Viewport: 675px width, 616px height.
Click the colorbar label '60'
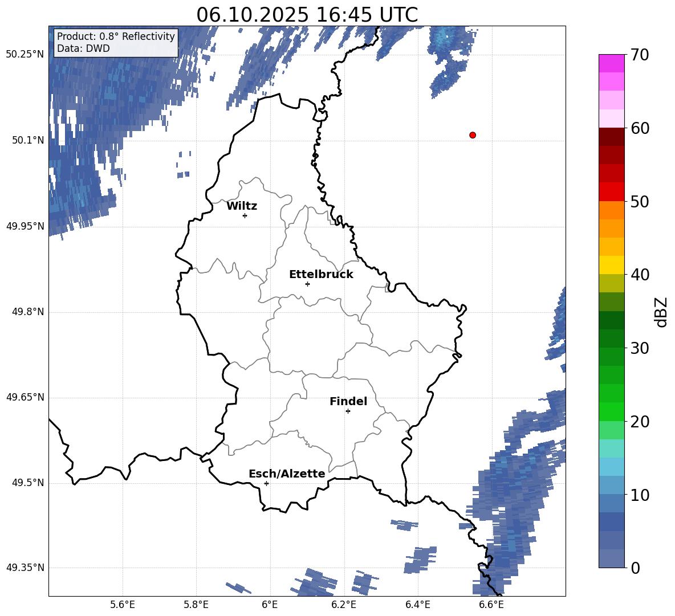(x=640, y=128)
